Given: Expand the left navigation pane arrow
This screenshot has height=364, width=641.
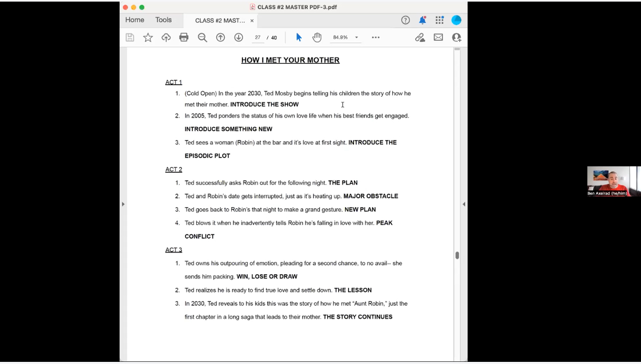Looking at the screenshot, I should pos(123,204).
